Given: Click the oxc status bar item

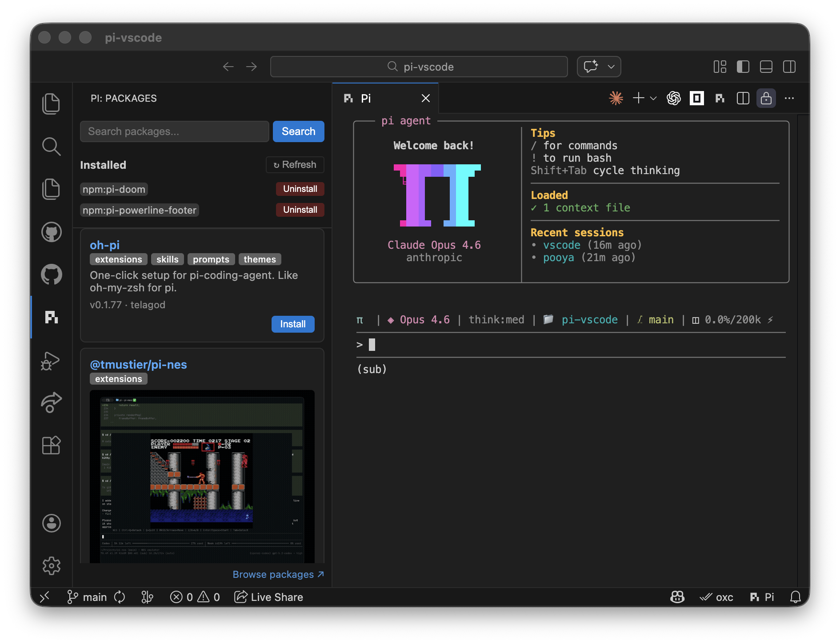Looking at the screenshot, I should pos(716,597).
